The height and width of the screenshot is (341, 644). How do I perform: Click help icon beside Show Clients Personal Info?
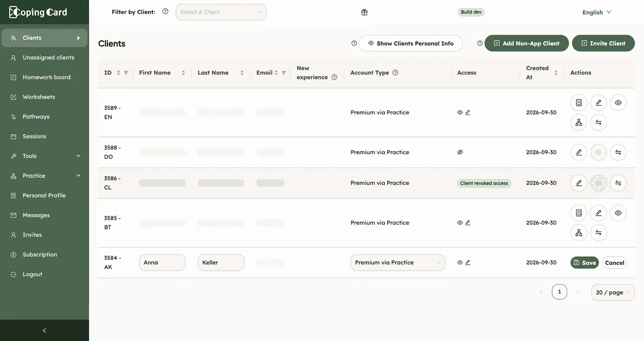pyautogui.click(x=354, y=43)
